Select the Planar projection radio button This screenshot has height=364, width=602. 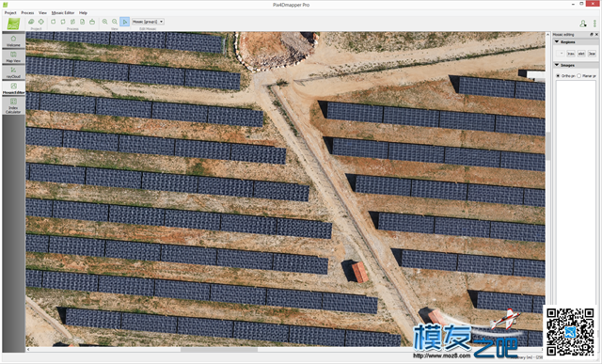579,76
